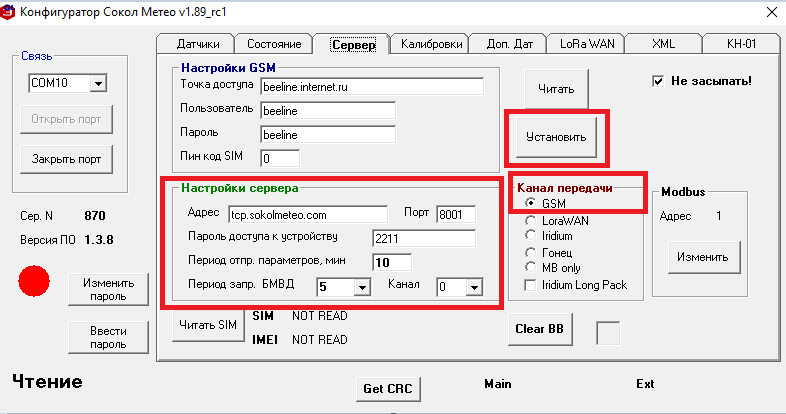
Task: Click the NOT READ text beside SIM
Action: [320, 316]
